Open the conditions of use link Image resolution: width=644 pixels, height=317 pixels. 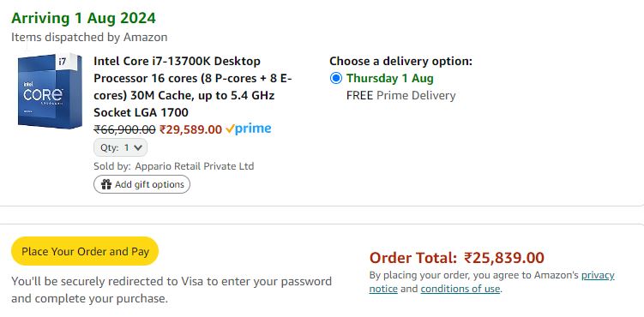[460, 289]
